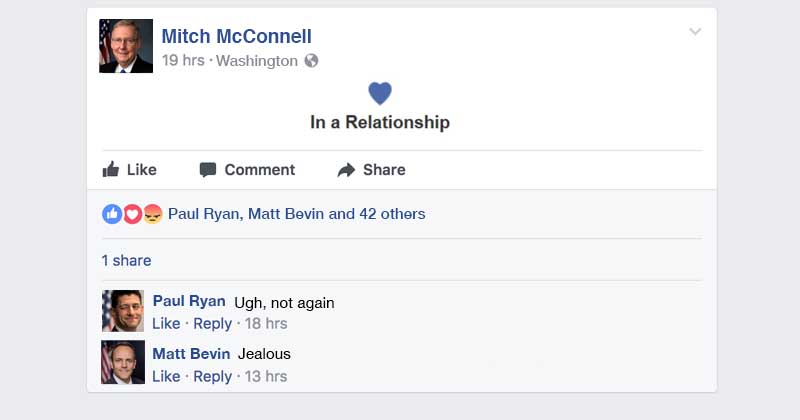View the 1 share link
This screenshot has width=800, height=420.
coord(127,260)
